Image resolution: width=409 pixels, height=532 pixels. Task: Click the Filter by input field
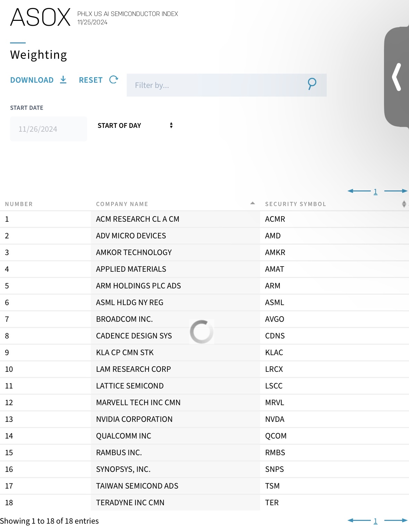point(226,85)
